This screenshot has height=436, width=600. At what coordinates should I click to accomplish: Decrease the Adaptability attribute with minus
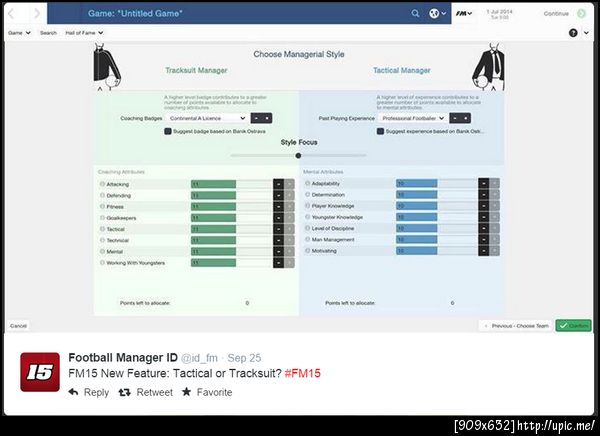484,183
